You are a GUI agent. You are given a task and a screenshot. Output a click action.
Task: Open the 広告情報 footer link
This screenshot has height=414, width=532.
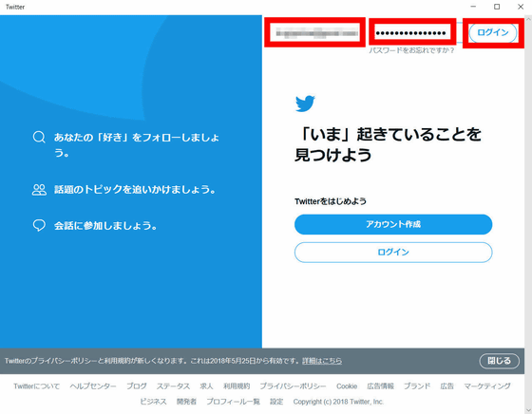coord(380,386)
